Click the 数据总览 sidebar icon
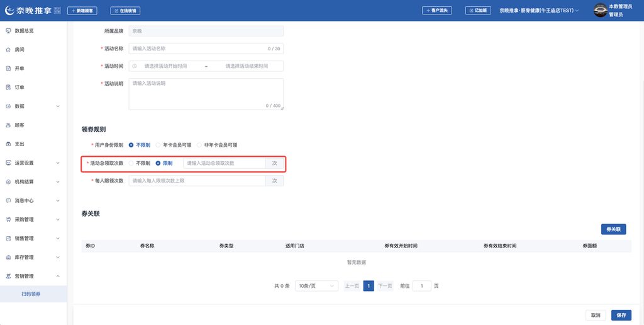 [8, 31]
